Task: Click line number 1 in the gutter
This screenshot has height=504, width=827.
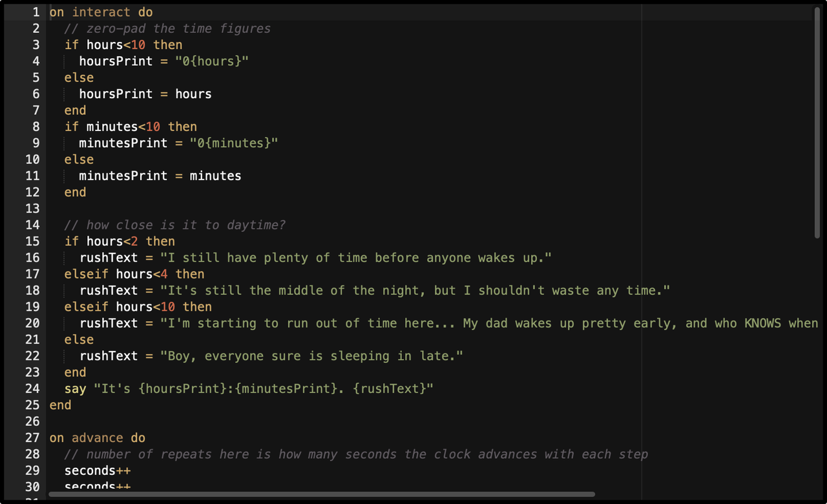Action: point(36,12)
